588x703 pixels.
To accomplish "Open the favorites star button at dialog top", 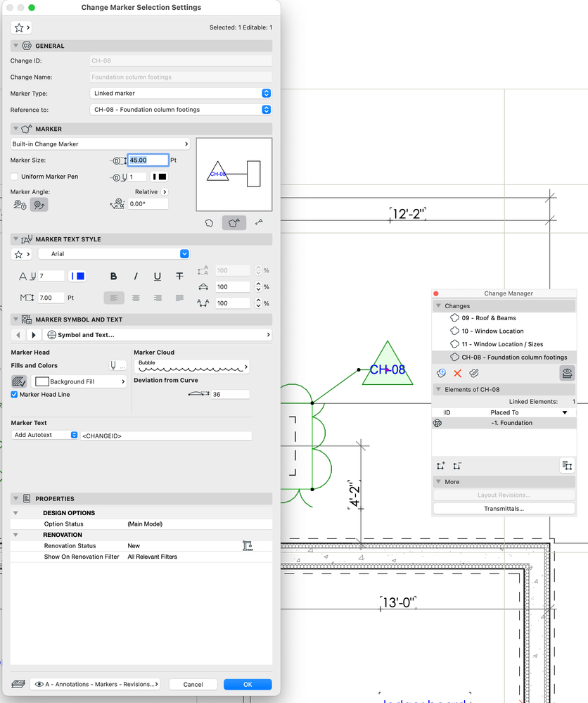I will pyautogui.click(x=21, y=28).
